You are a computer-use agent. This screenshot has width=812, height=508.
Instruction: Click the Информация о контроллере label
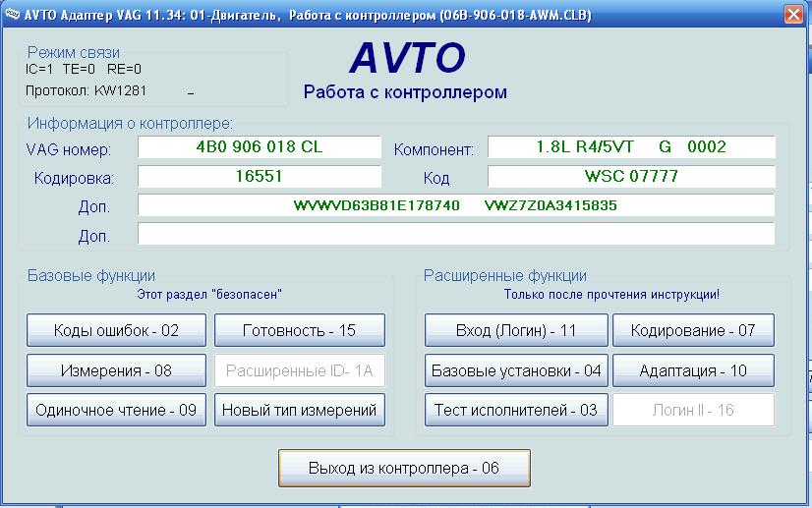pos(130,123)
